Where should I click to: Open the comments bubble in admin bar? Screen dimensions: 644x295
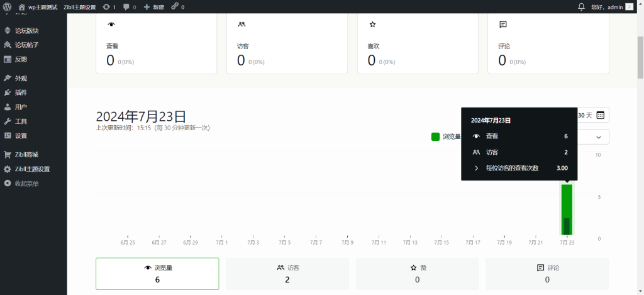126,7
